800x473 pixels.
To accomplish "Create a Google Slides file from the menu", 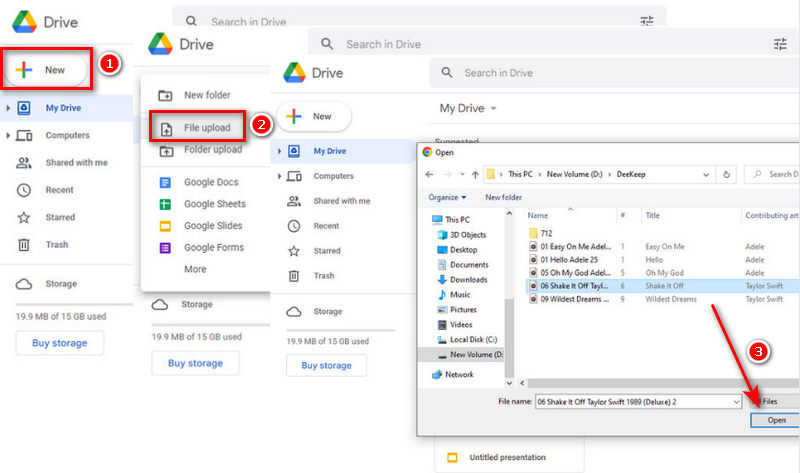I will pyautogui.click(x=213, y=226).
